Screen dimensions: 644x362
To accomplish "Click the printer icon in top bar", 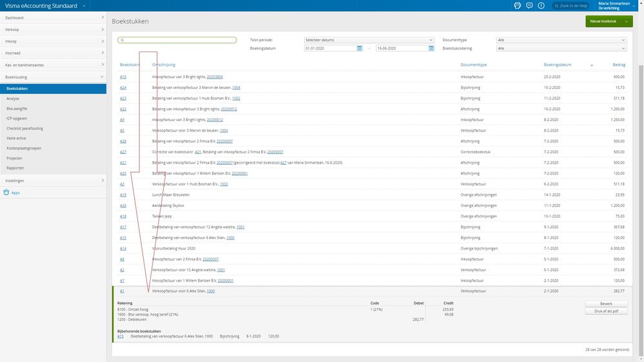I will pos(517,5).
